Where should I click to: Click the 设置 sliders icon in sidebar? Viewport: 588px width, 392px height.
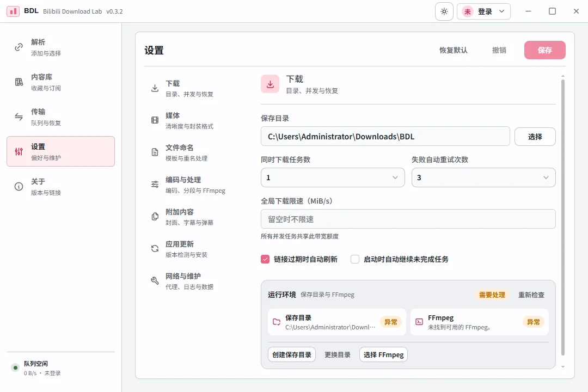click(x=19, y=151)
